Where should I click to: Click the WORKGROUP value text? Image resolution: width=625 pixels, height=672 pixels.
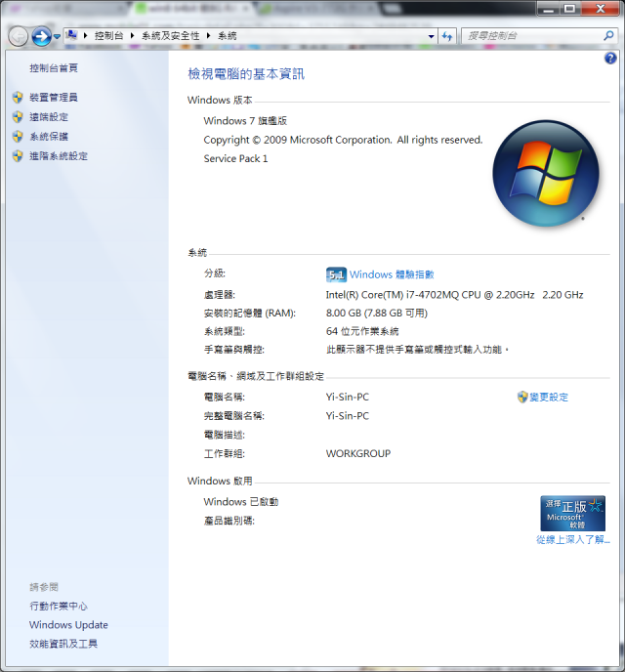click(x=358, y=453)
